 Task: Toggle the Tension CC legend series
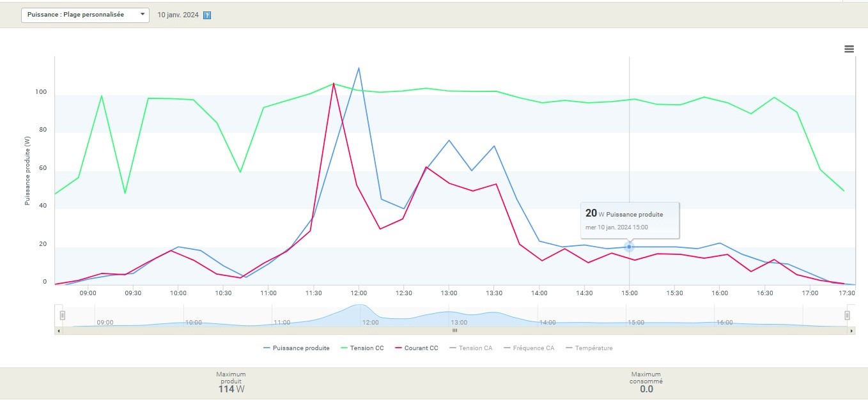[366, 348]
